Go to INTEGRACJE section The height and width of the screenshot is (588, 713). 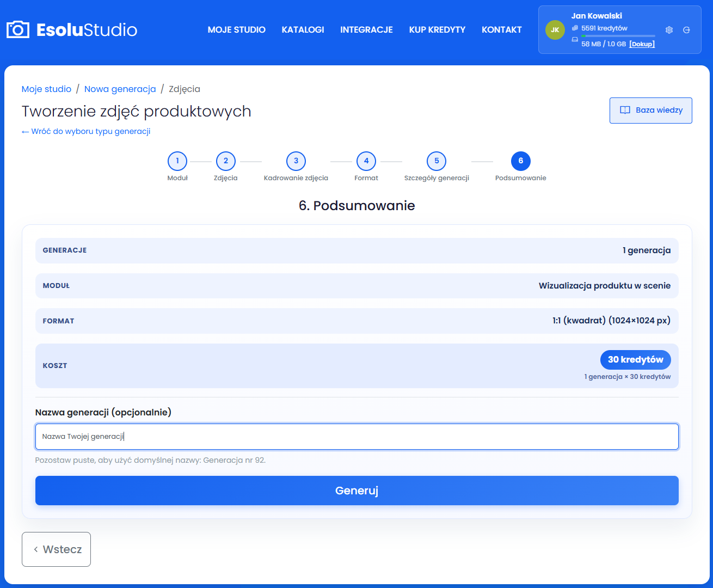(366, 30)
